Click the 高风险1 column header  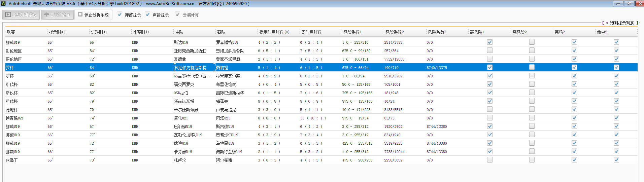click(477, 32)
